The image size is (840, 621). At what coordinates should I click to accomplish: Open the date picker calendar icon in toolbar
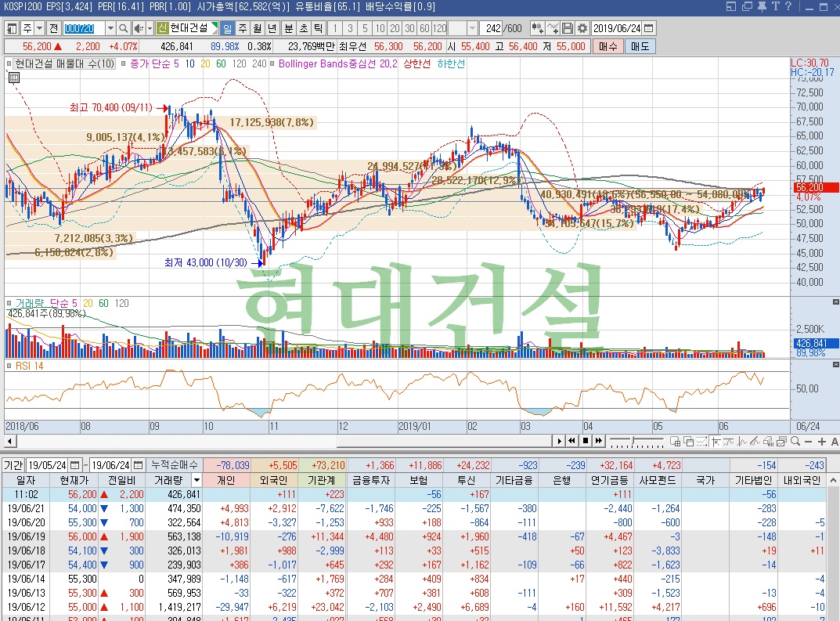649,28
